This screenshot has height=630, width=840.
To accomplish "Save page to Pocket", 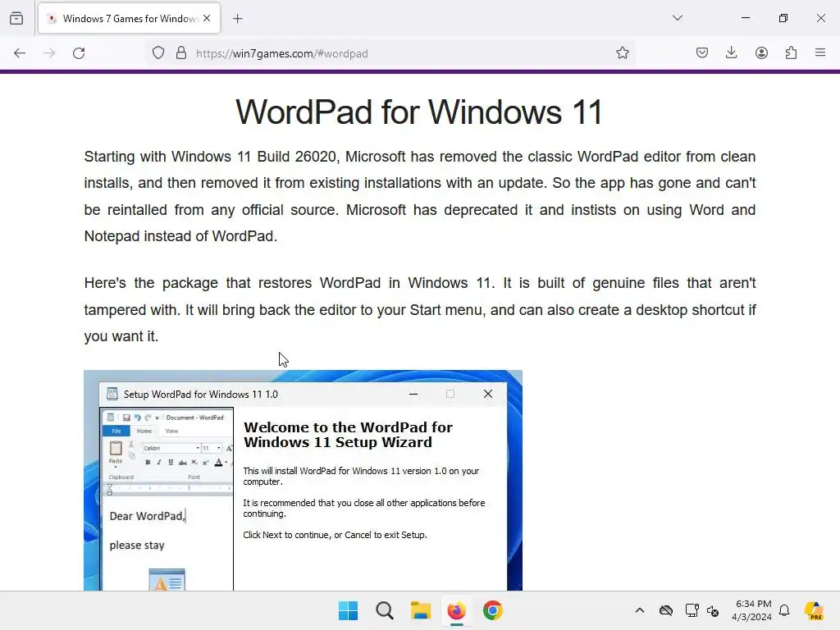I will point(702,53).
